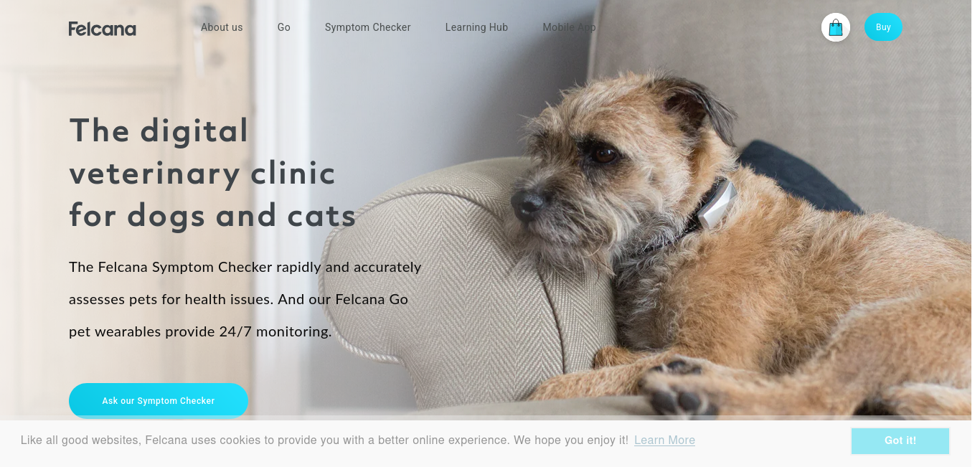Click the blue Buy button

pyautogui.click(x=883, y=27)
